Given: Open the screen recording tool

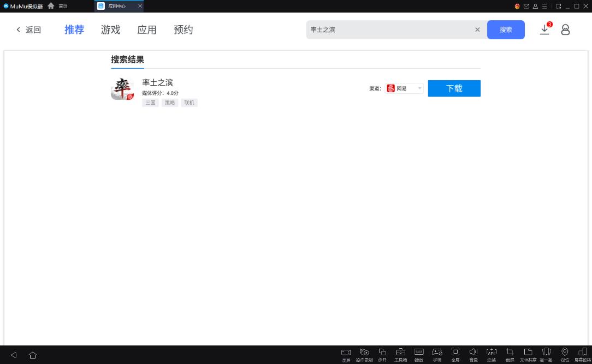Looking at the screenshot, I should (346, 353).
